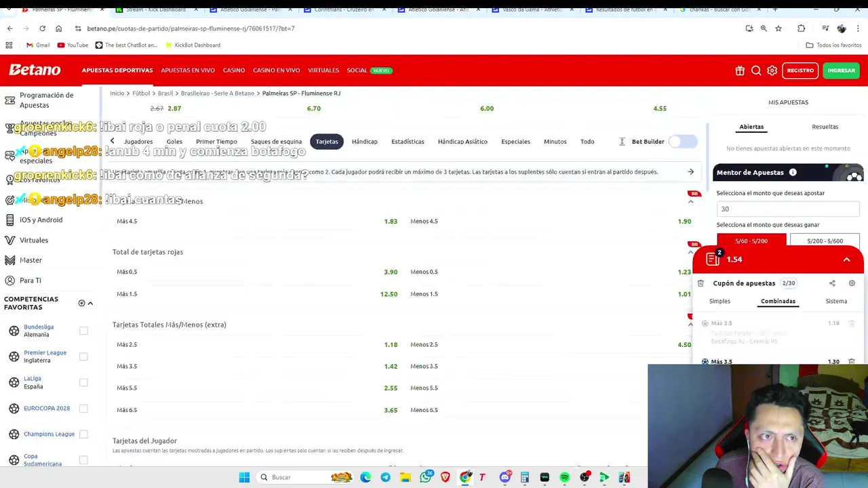This screenshot has width=868, height=488.
Task: Open the Calculator app from the taskbar
Action: (x=524, y=477)
